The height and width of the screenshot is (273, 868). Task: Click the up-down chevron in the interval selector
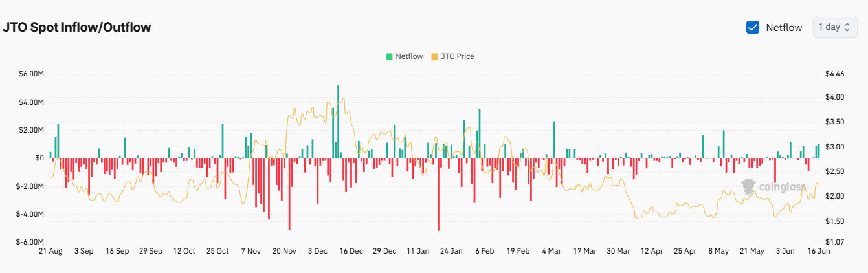tap(847, 27)
